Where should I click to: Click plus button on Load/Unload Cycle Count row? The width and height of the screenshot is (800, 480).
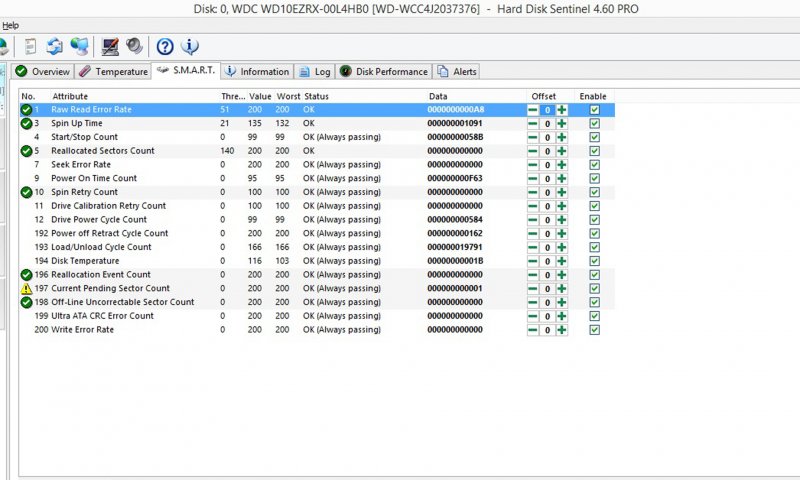coord(562,247)
